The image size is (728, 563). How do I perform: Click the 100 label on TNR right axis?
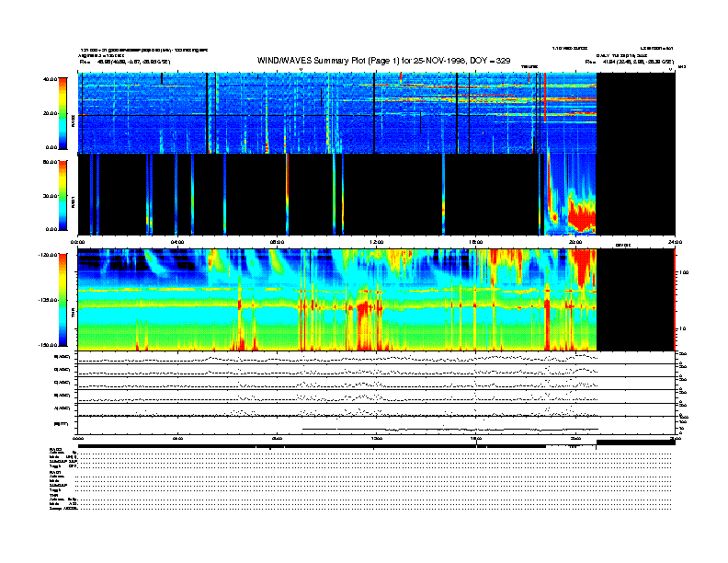point(684,272)
